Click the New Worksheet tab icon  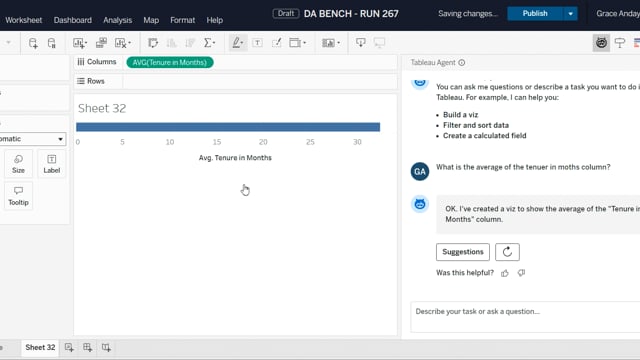[x=69, y=347]
